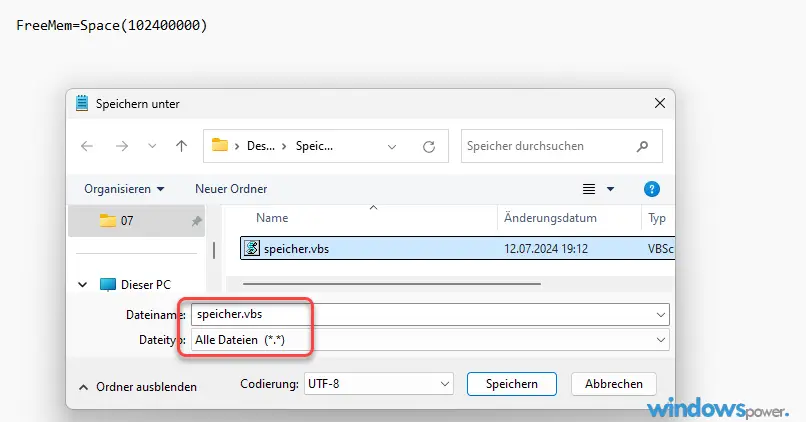Viewport: 806px width, 422px height.
Task: Select the 'Speic...' breadcrumb segment
Action: [x=314, y=146]
